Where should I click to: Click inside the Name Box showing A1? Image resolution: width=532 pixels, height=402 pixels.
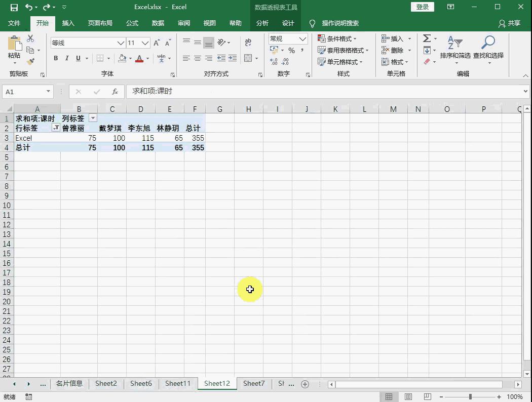click(x=24, y=92)
